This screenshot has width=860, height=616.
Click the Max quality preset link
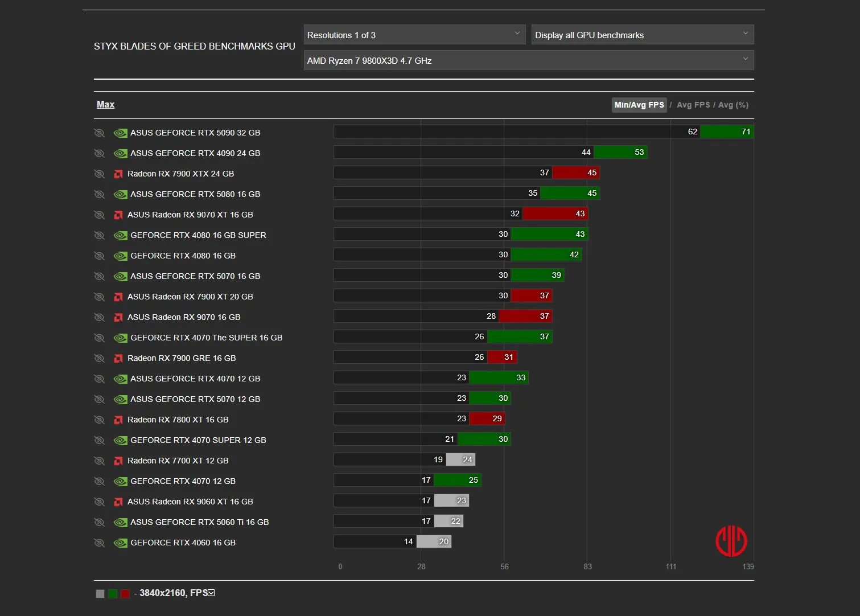pos(105,105)
